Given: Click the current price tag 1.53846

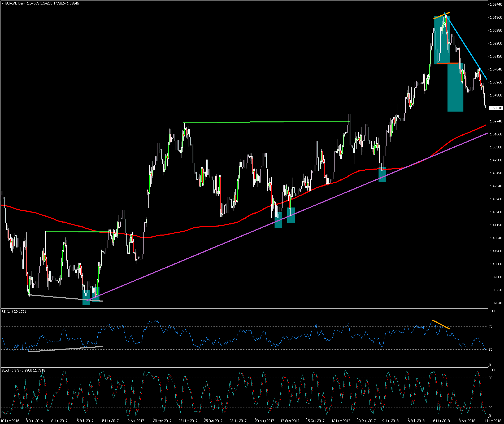Looking at the screenshot, I should click(x=496, y=108).
